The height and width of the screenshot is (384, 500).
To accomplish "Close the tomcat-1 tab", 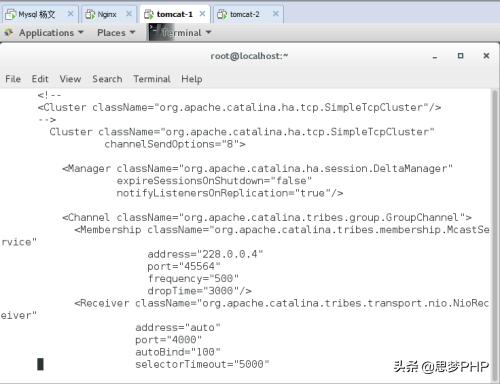I will tap(202, 14).
